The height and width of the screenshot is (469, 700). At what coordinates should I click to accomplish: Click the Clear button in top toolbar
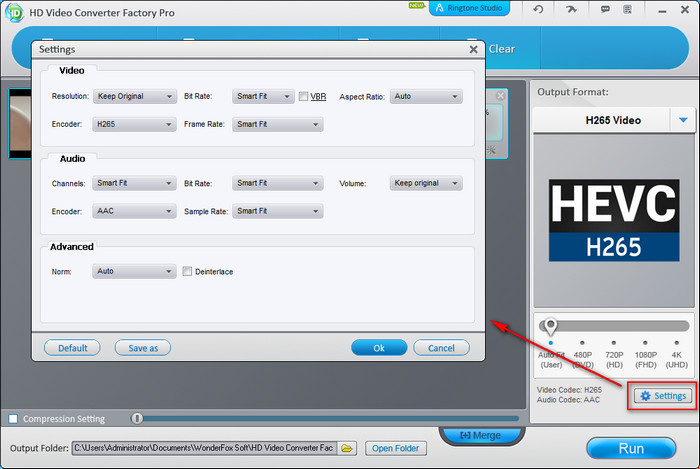(502, 49)
